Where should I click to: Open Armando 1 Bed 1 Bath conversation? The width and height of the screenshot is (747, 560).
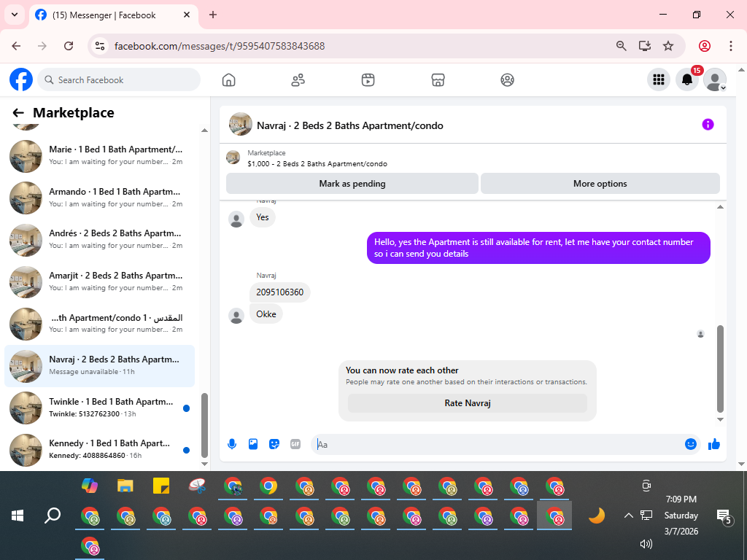tap(99, 198)
